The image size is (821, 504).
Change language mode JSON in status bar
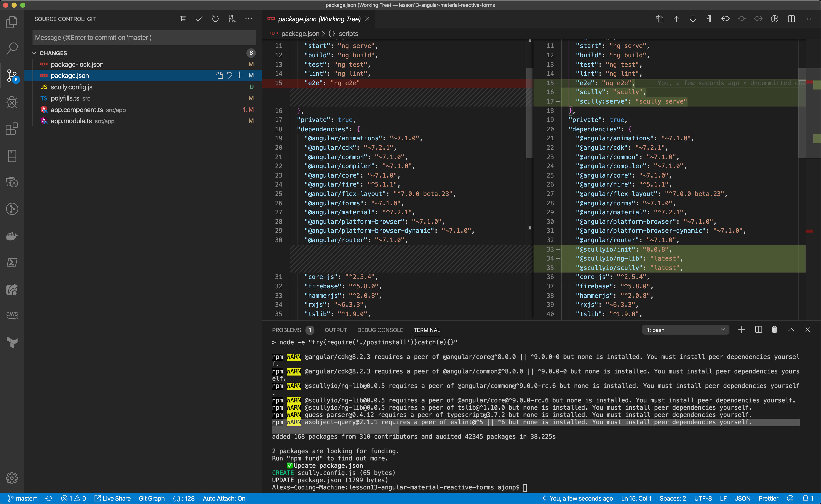743,498
